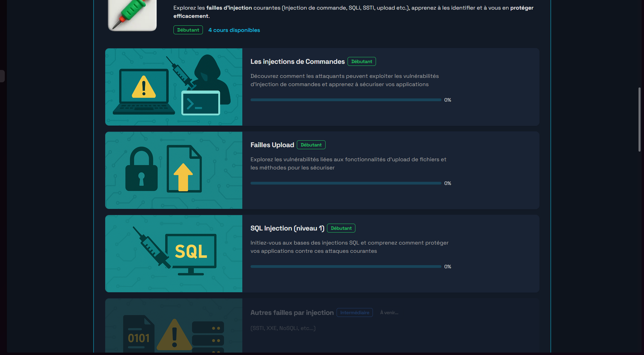Click the Failles Upload description text
Image resolution: width=644 pixels, height=355 pixels.
coord(348,163)
